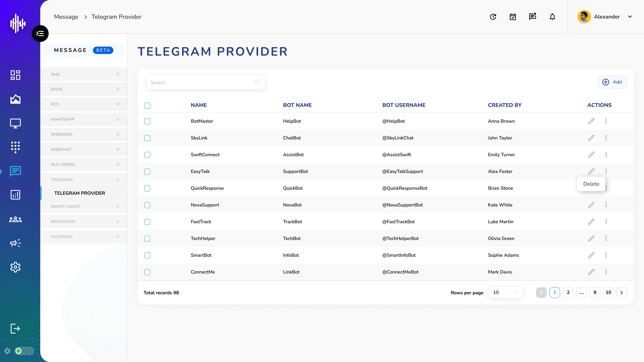Click into the Search input field
The width and height of the screenshot is (644, 362).
(x=206, y=82)
